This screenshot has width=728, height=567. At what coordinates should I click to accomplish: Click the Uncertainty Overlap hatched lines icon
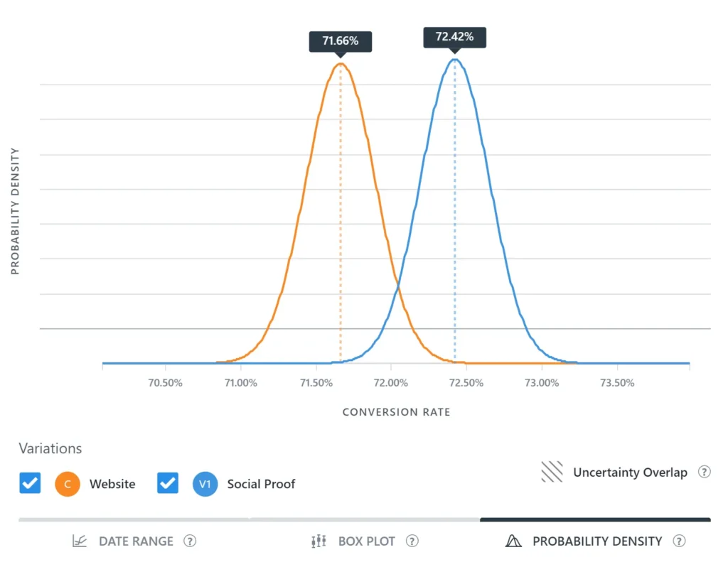tap(552, 472)
